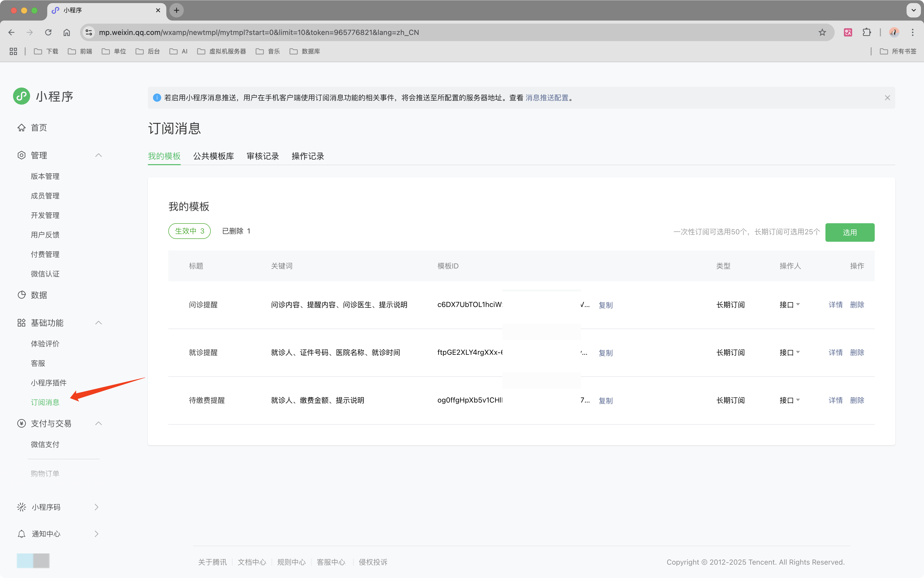Viewport: 924px width, 578px height.
Task: Select the 生效中 3 filter
Action: coord(189,231)
